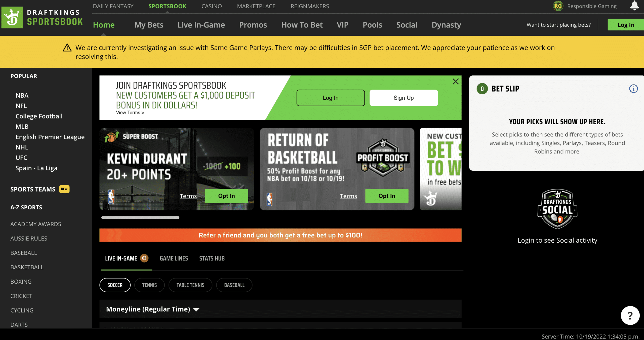644x340 pixels.
Task: Open Cycling in A-Z Sports
Action: 22,310
